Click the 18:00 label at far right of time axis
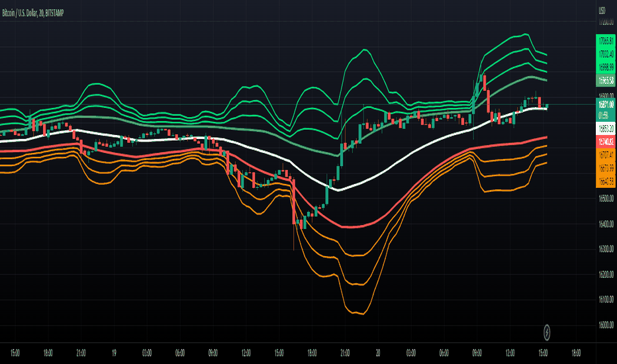This screenshot has height=364, width=617. [x=576, y=353]
